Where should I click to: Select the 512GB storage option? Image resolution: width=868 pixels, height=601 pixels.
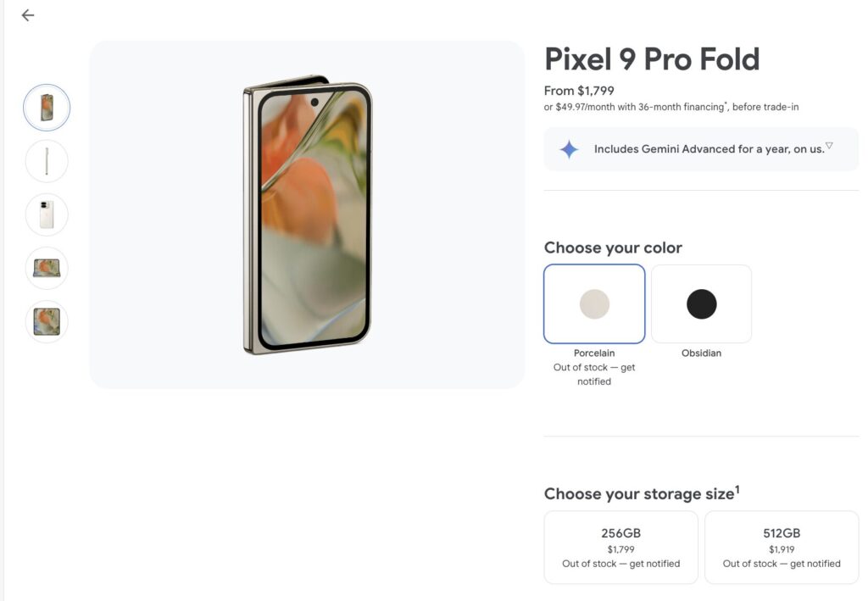[782, 548]
